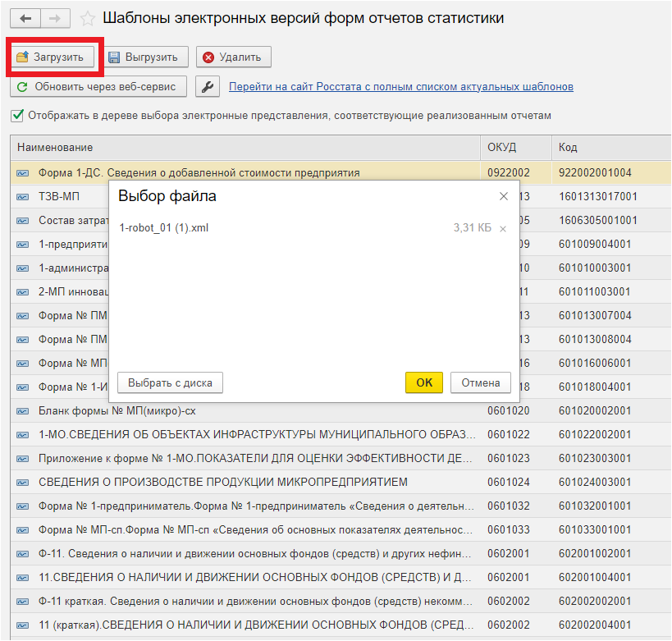672x641 pixels.
Task: Click icon of 2-МП инновация row
Action: (x=23, y=292)
